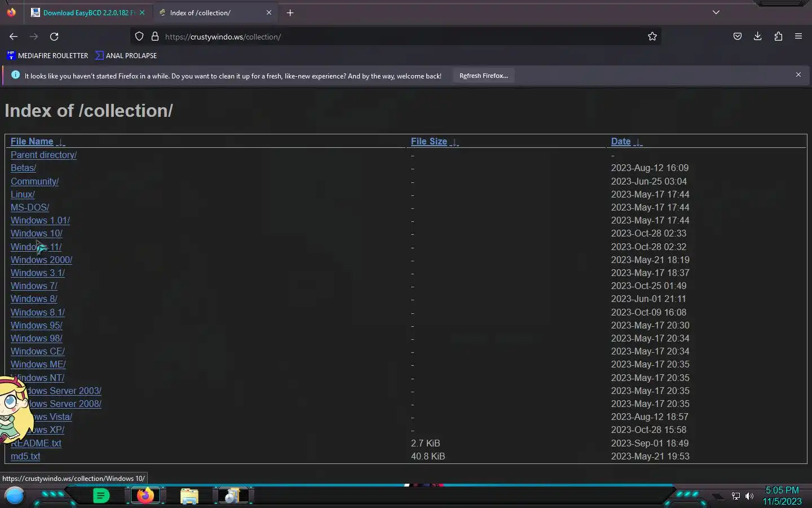Open the Windows 8/ folder
This screenshot has width=812, height=508.
(34, 299)
